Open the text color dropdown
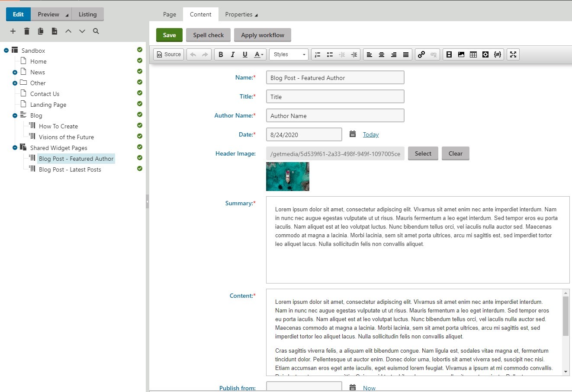This screenshot has height=392, width=572. (x=259, y=54)
